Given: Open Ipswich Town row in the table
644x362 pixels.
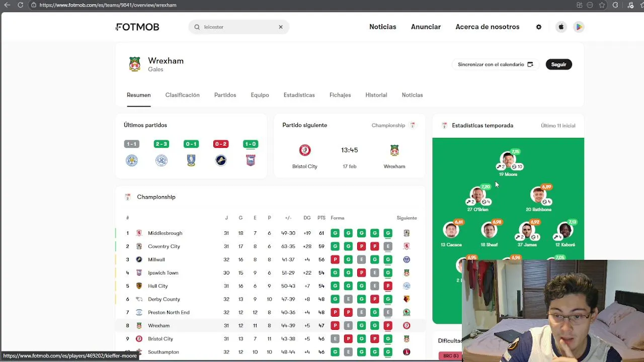Looking at the screenshot, I should (x=271, y=273).
